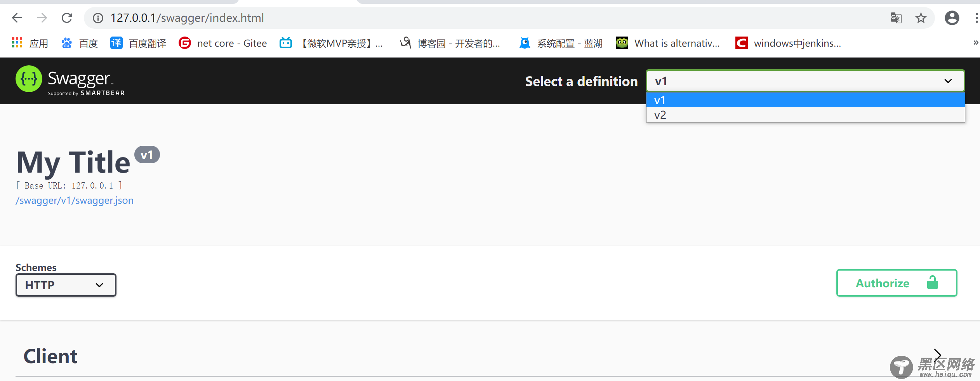
Task: Reload the Swagger page
Action: 67,18
